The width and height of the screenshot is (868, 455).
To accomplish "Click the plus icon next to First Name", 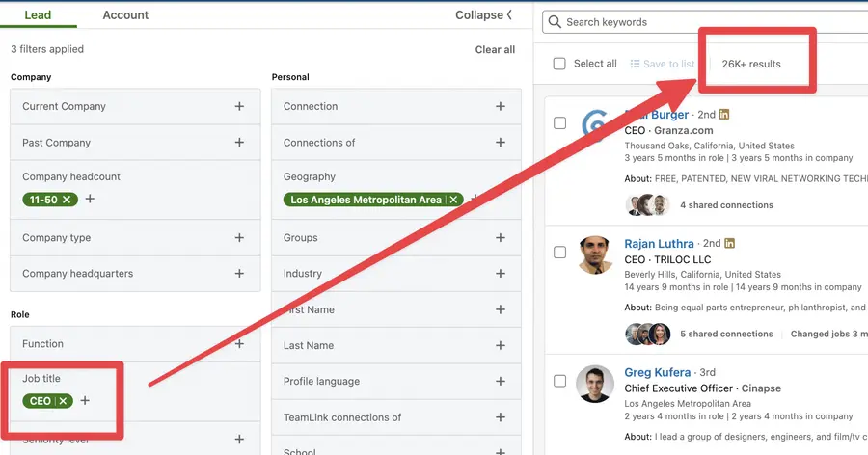I will [501, 309].
